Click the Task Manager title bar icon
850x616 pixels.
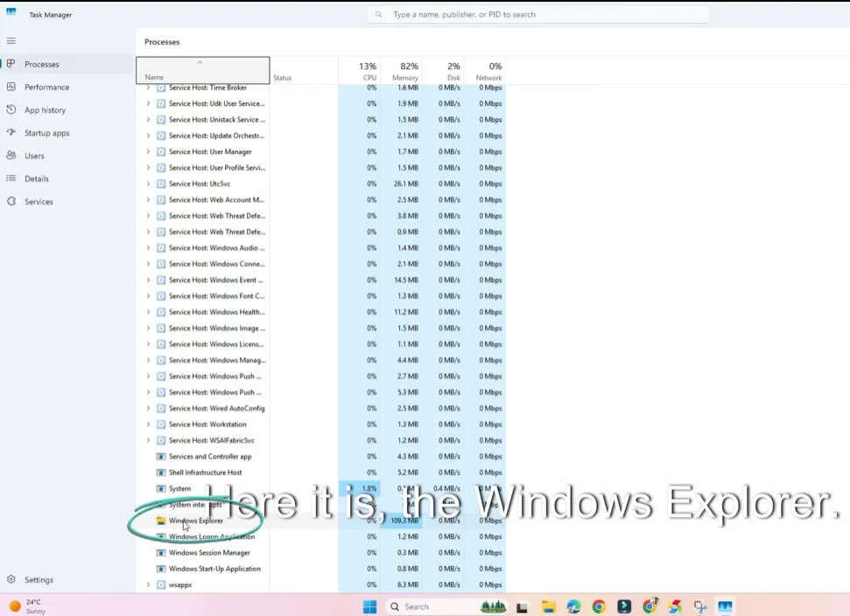pyautogui.click(x=11, y=13)
